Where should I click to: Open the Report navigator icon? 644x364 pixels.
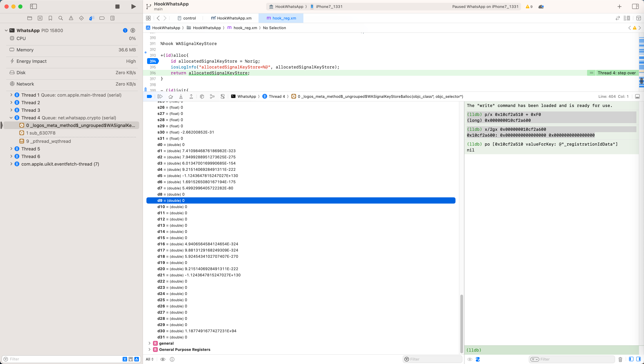point(112,18)
